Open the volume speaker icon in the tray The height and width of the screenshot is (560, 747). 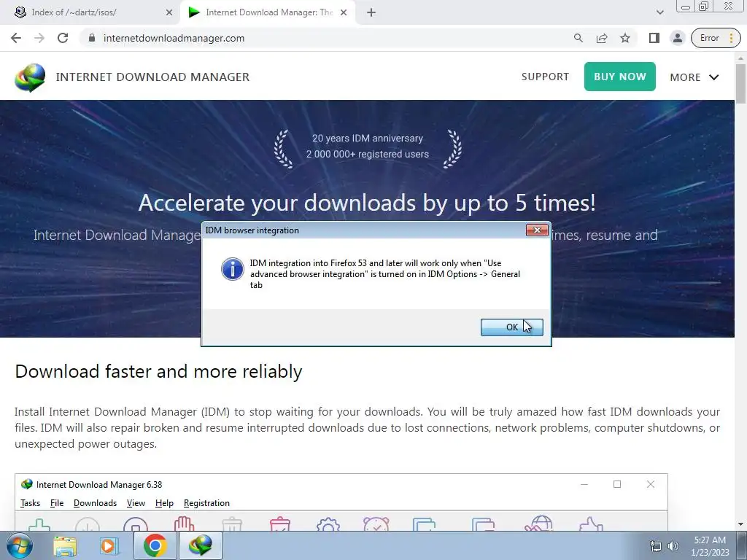click(673, 546)
